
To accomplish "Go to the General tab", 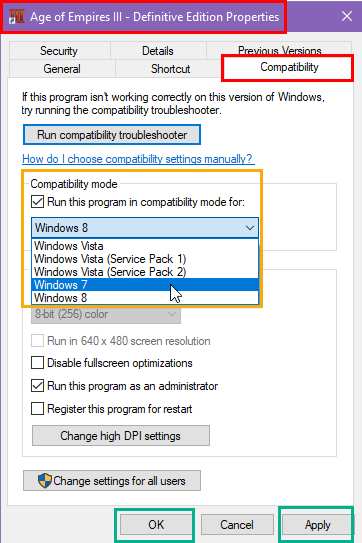I will click(62, 69).
